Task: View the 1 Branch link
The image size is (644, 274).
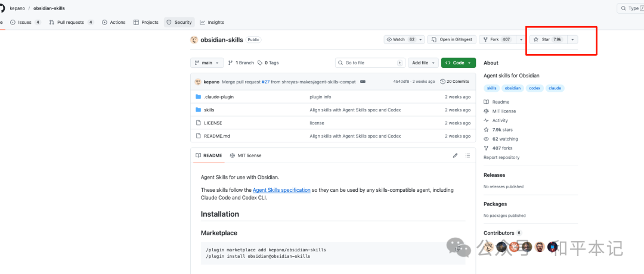Action: click(x=241, y=63)
